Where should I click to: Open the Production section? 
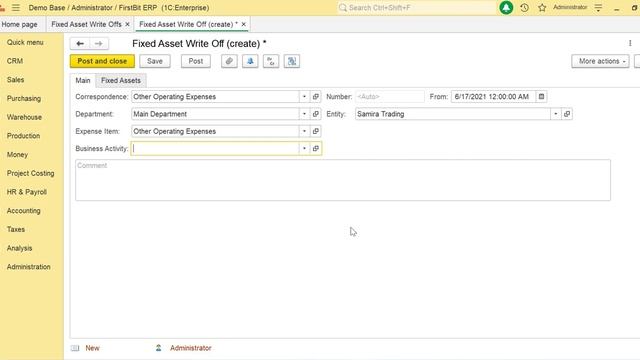tap(23, 136)
